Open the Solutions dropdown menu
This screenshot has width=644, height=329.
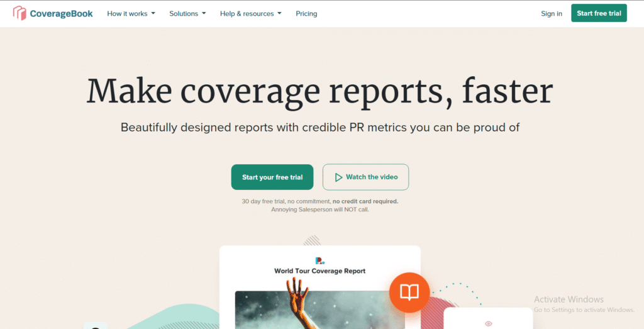tap(187, 14)
